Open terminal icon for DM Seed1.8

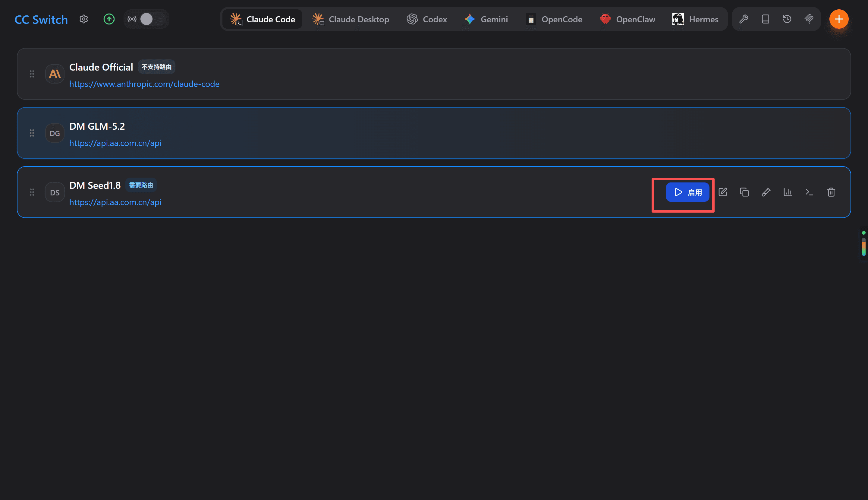point(809,192)
